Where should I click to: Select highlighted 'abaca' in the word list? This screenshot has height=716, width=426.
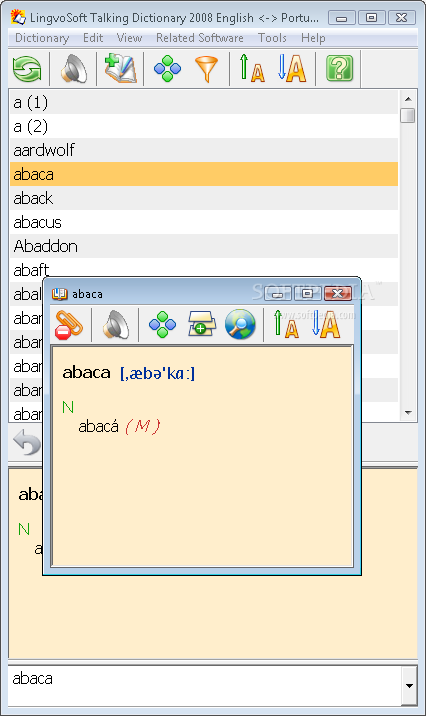point(204,174)
